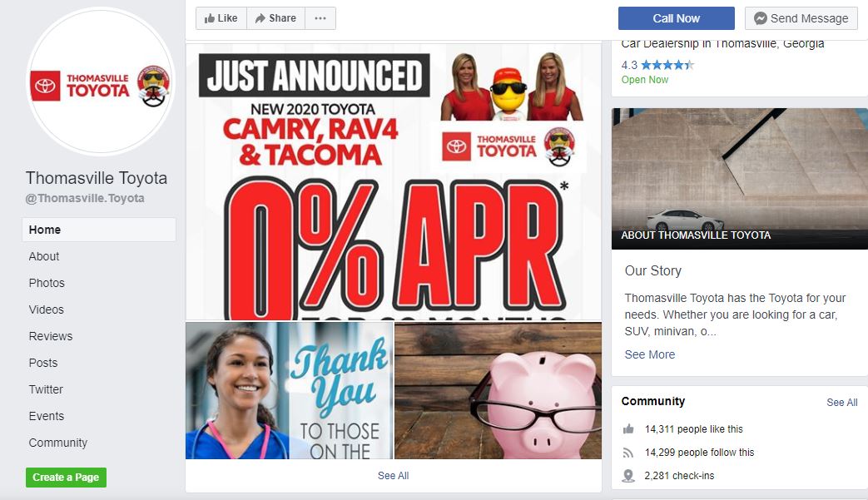Click the thumbs-up icon beside people like this
Image resolution: width=868 pixels, height=500 pixels.
[628, 429]
